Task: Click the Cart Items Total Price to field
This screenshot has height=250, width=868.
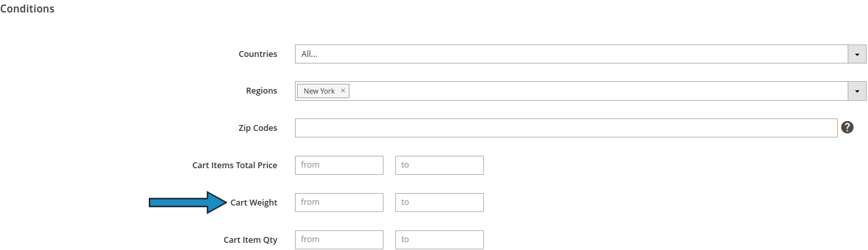Action: point(439,165)
